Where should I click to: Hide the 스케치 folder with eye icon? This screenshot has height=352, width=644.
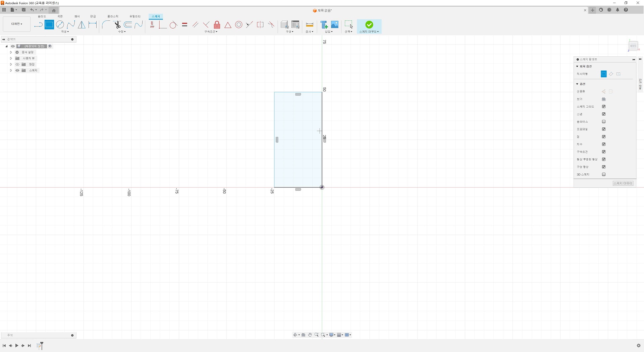[17, 70]
